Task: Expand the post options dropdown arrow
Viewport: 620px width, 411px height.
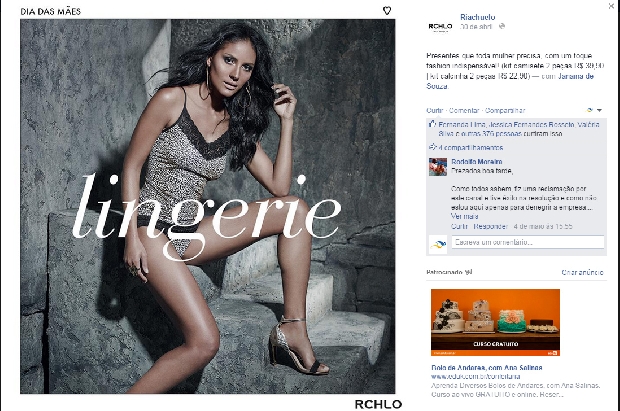Action: pyautogui.click(x=599, y=110)
